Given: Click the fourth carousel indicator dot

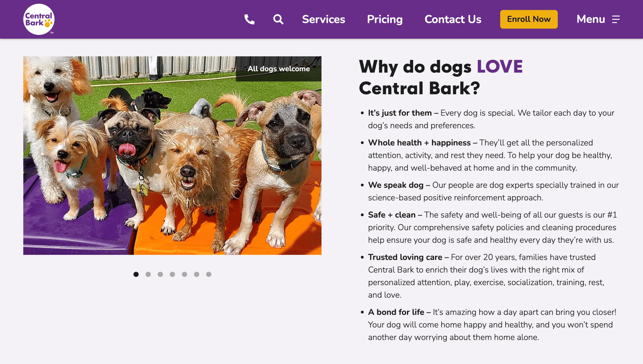Looking at the screenshot, I should click(x=172, y=274).
